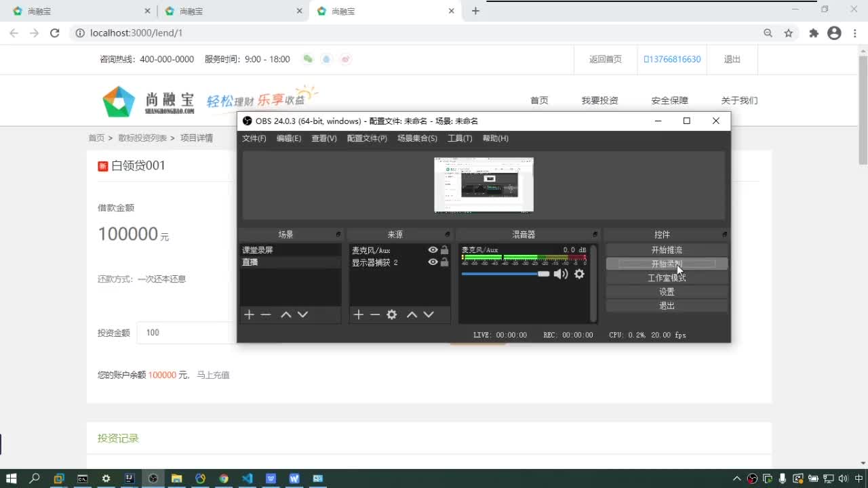Click zoom magnifier icon in address bar
The height and width of the screenshot is (488, 868).
[768, 33]
